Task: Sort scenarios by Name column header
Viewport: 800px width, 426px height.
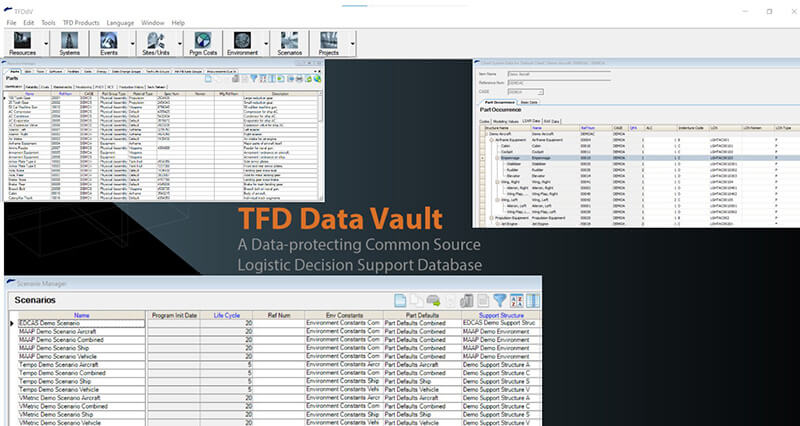Action: pos(82,315)
